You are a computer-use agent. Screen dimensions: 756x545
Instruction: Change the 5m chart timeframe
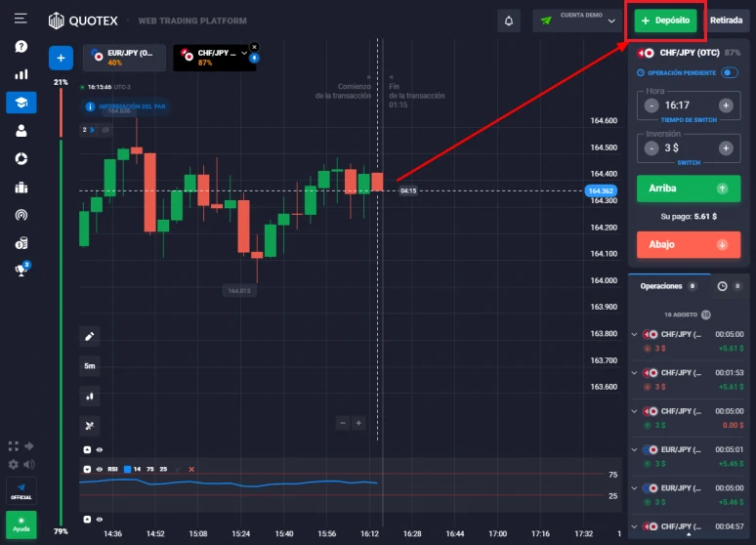[90, 366]
